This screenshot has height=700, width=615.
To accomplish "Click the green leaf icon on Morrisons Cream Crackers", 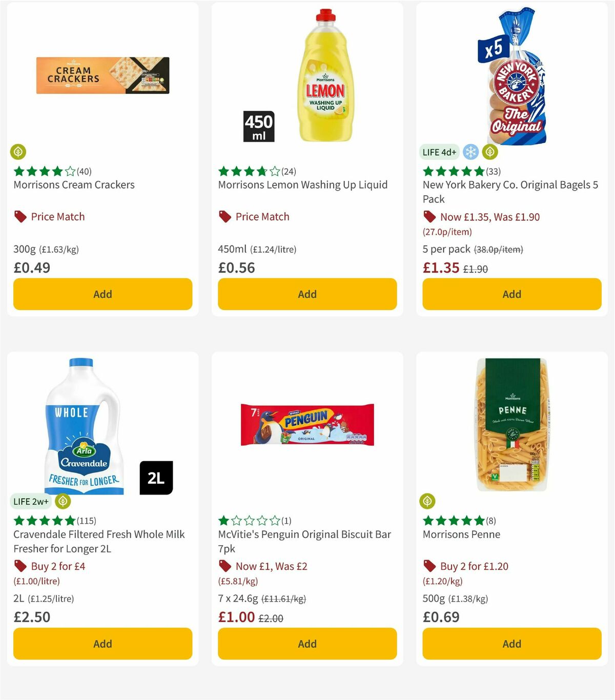I will (x=18, y=152).
